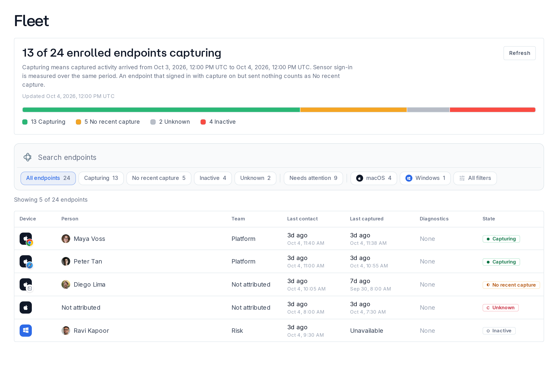Viewport: 558px width, 392px height.
Task: Click the unattributed macOS device icon
Action: click(x=26, y=308)
